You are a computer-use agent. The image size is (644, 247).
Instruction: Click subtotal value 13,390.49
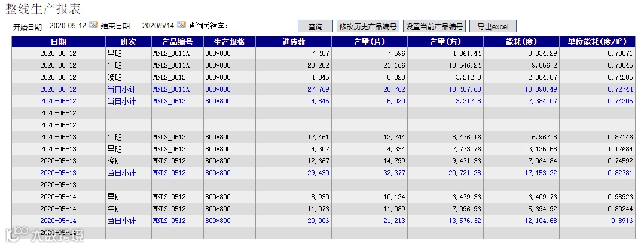(x=540, y=89)
